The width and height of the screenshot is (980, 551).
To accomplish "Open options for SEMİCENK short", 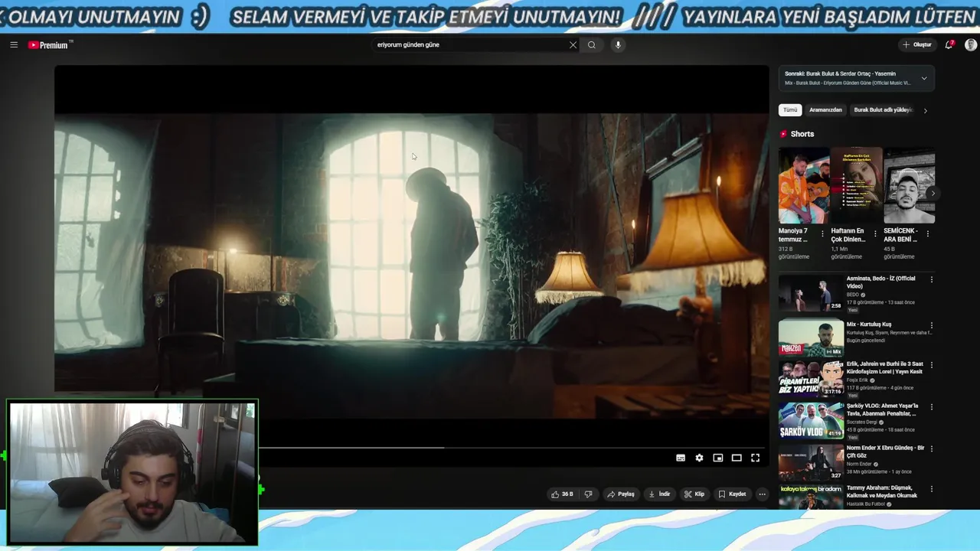I will pyautogui.click(x=928, y=234).
